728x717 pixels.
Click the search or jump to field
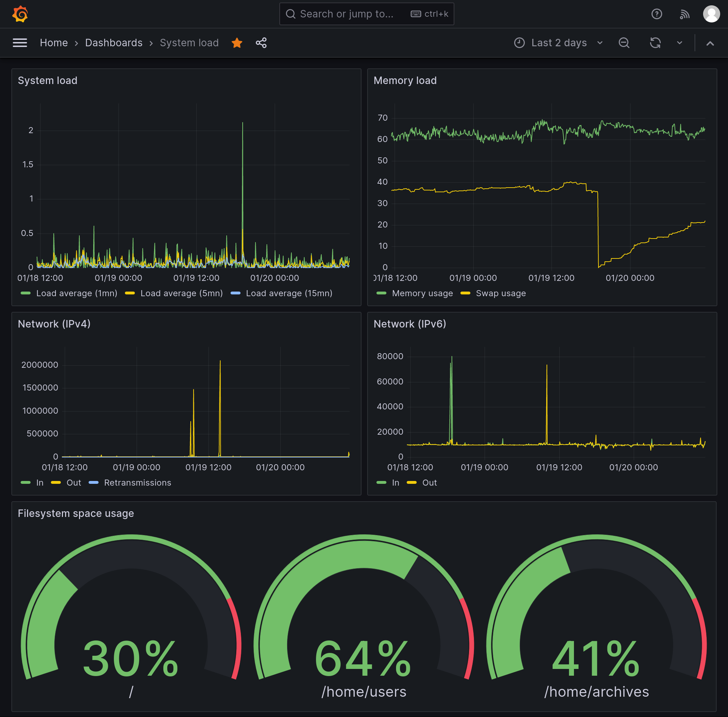click(366, 14)
